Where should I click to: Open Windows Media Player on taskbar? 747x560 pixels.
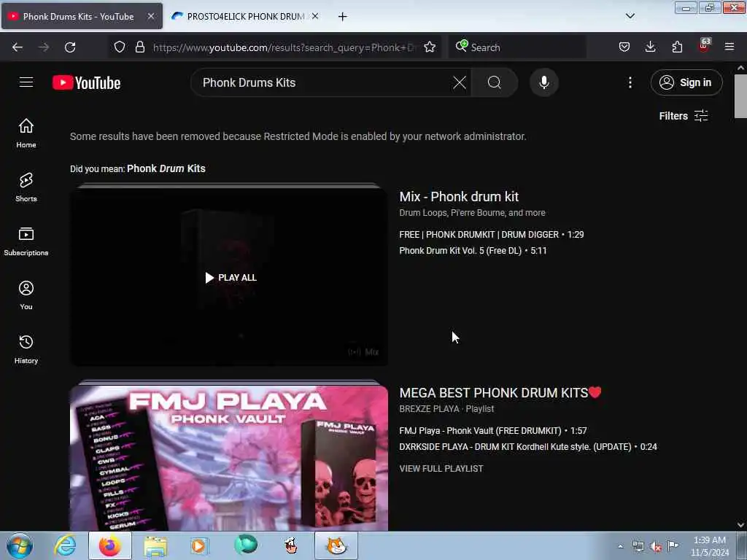coord(199,546)
